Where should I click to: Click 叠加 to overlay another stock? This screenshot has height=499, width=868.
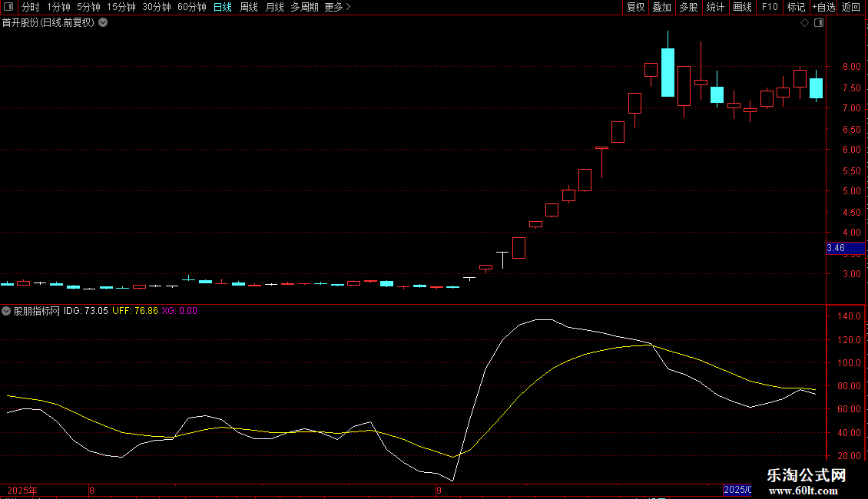pos(661,7)
